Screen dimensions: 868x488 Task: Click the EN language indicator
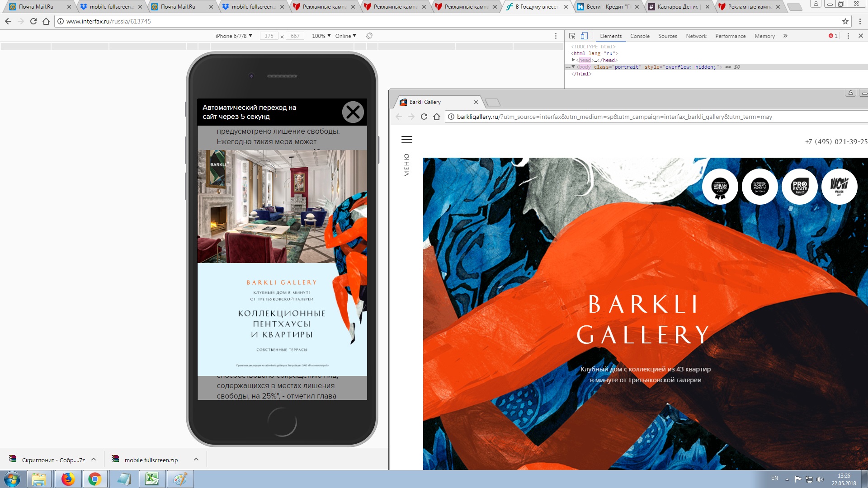coord(774,478)
